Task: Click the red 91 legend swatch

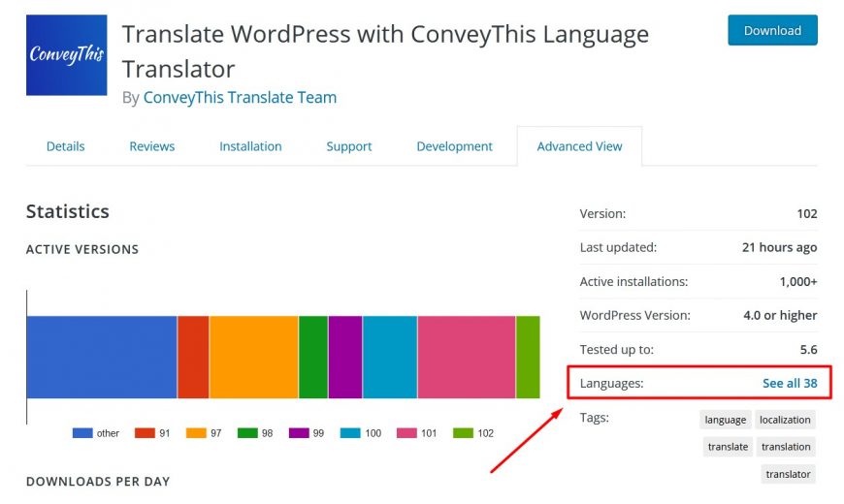Action: pos(145,433)
